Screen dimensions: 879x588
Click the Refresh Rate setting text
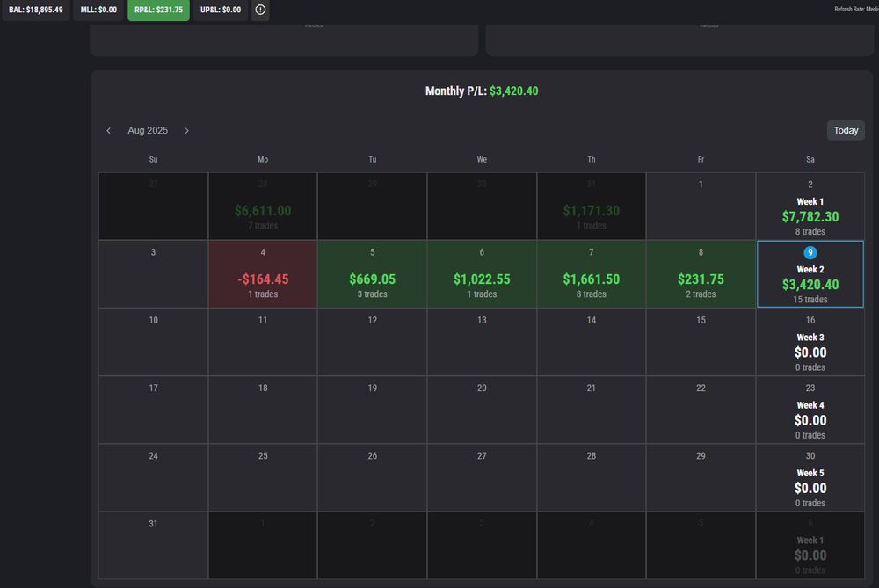point(856,9)
